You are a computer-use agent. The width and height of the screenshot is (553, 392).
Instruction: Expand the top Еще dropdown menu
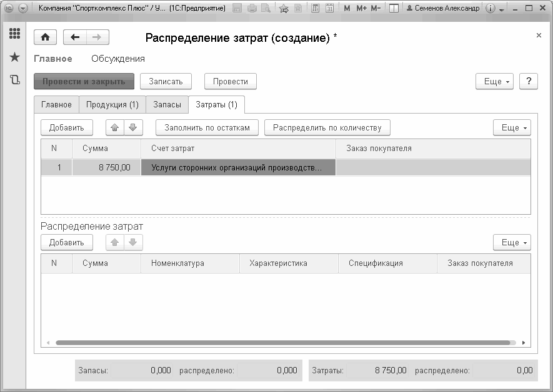coord(494,81)
